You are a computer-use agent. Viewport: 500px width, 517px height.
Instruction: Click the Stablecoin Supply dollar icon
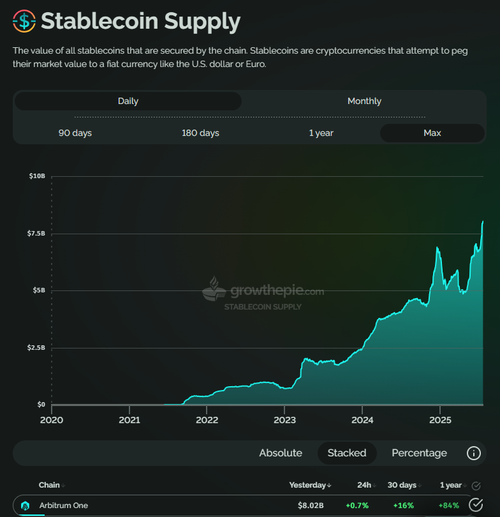coord(24,21)
